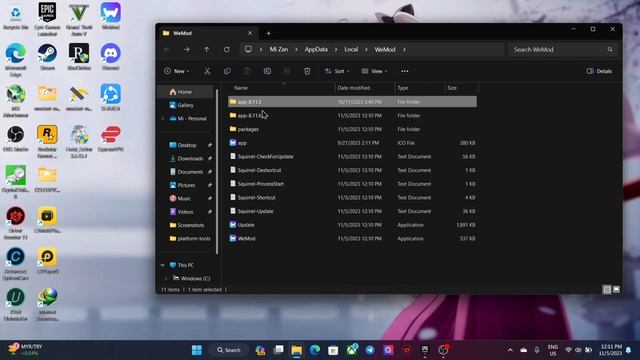Open the Sort dropdown menu

click(337, 71)
